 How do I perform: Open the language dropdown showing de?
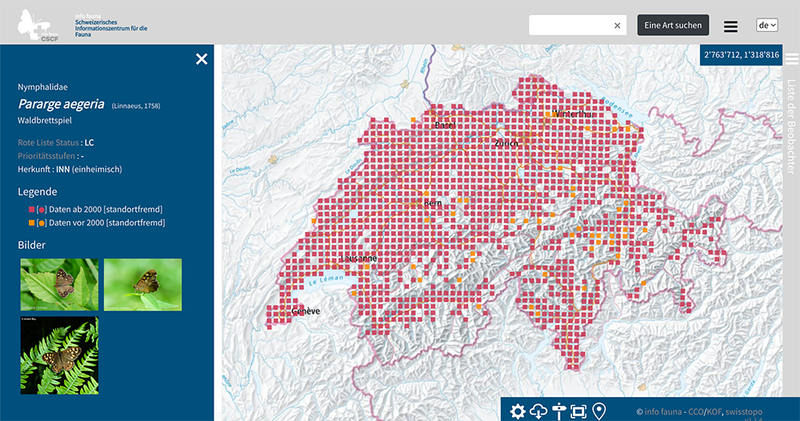point(767,25)
